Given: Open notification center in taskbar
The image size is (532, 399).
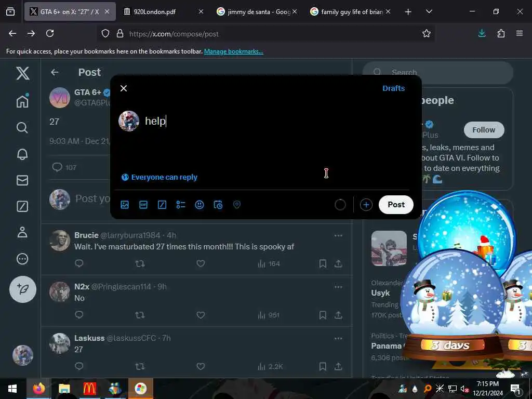Looking at the screenshot, I should 515,389.
